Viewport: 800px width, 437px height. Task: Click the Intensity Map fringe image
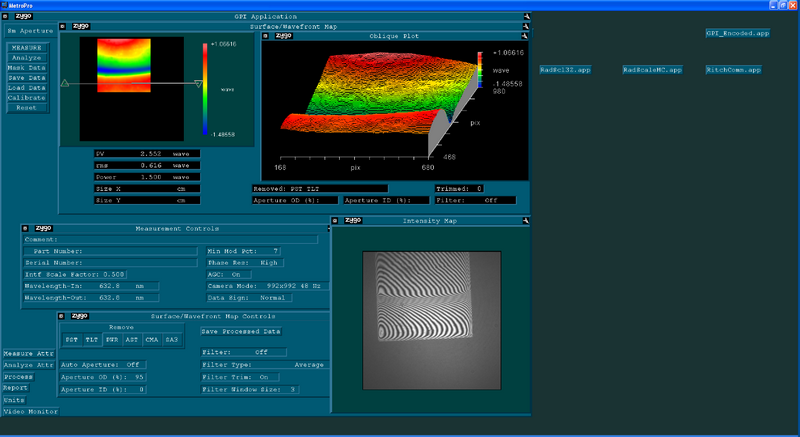[x=432, y=320]
